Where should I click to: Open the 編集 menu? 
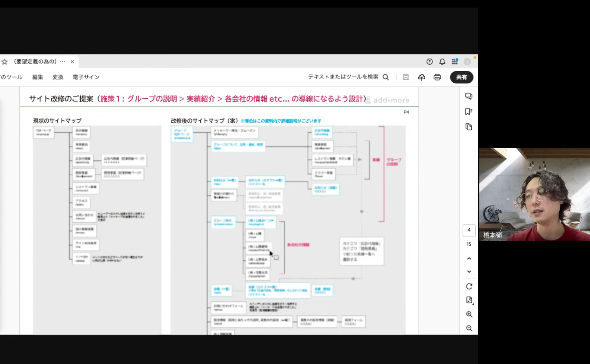(38, 77)
